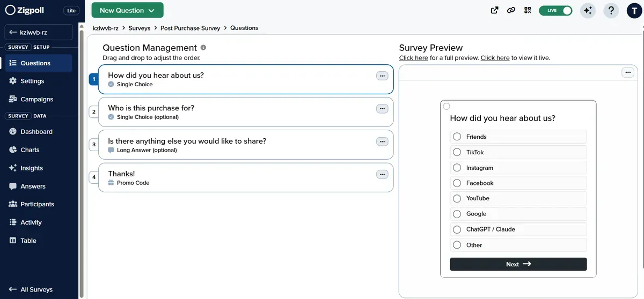Open the Survey Preview options menu
This screenshot has height=299, width=644.
[x=627, y=72]
